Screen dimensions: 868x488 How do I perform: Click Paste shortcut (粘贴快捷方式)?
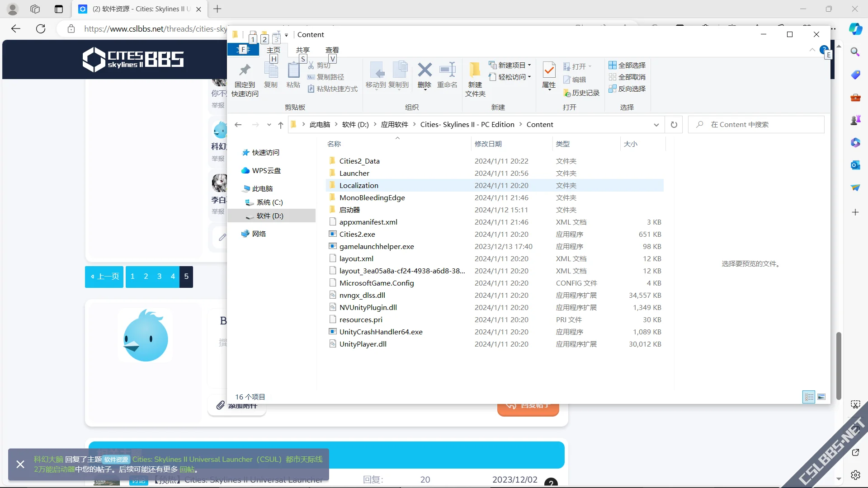[x=333, y=89]
